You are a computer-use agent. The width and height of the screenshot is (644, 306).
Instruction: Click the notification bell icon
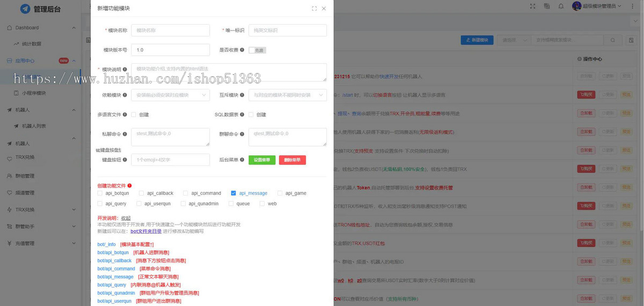pos(561,6)
